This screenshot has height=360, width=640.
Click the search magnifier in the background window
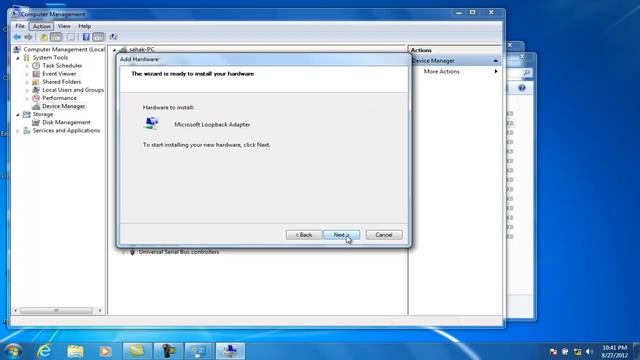[527, 73]
